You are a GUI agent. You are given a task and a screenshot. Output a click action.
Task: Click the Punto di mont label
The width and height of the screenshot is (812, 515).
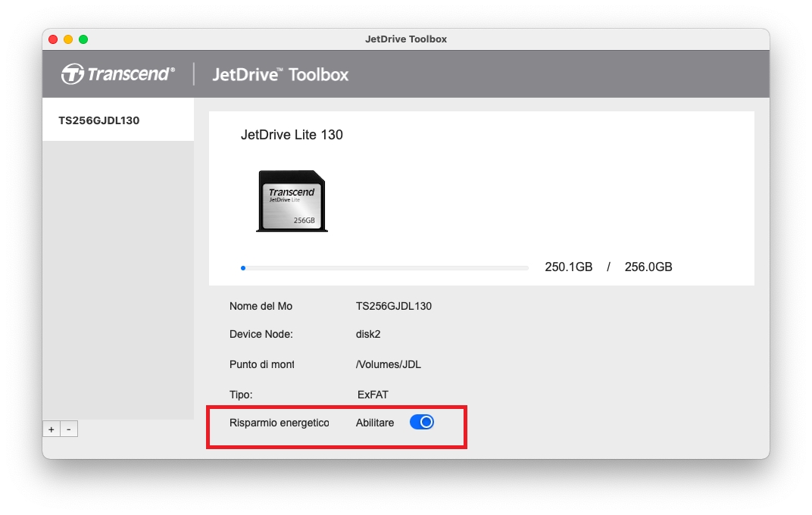click(x=262, y=364)
